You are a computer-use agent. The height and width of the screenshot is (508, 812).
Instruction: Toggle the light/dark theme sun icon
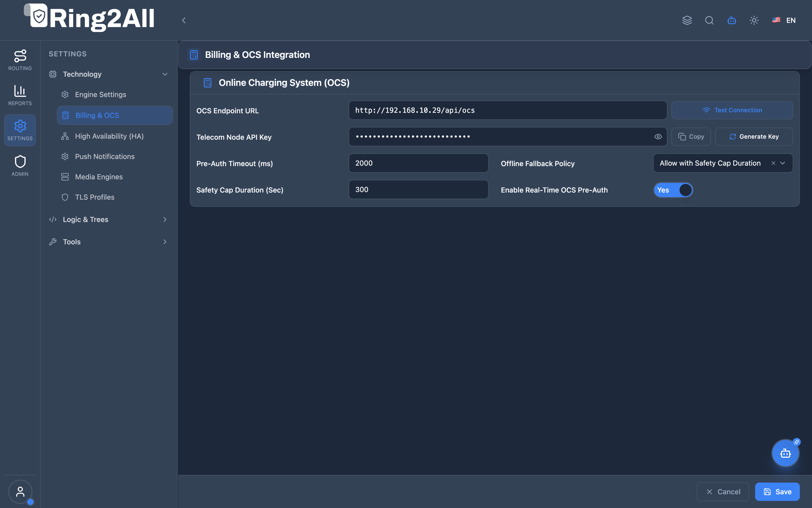click(754, 20)
